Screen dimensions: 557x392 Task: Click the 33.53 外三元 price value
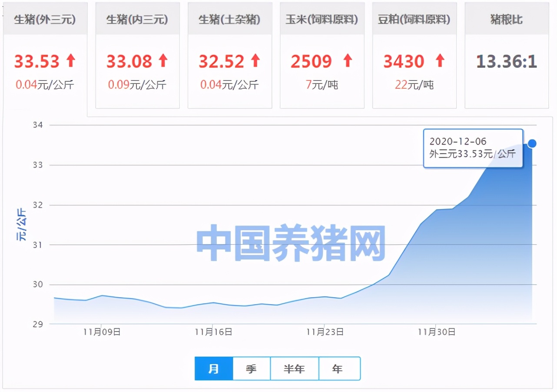coord(37,61)
